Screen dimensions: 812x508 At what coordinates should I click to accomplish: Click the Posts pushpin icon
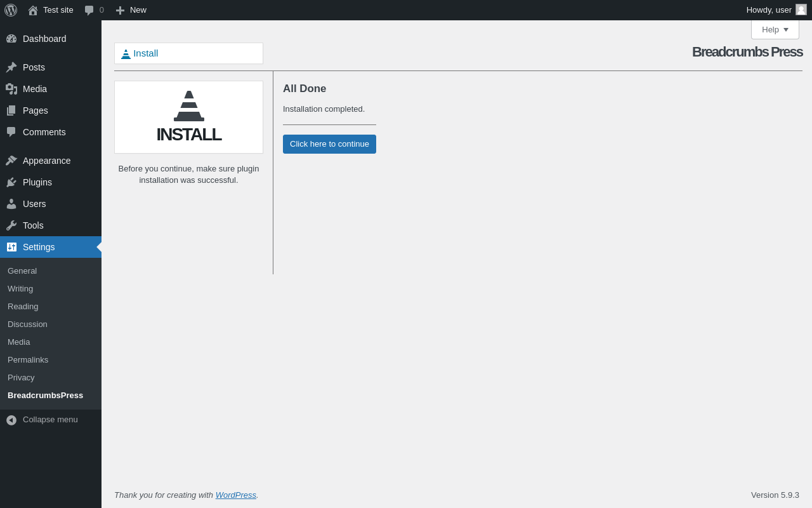pyautogui.click(x=11, y=67)
